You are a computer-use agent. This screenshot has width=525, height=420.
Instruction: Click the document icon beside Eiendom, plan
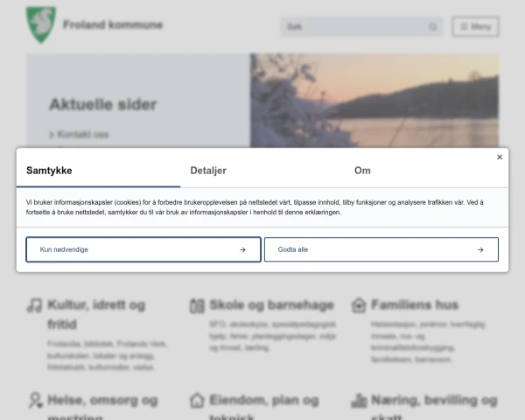(197, 400)
